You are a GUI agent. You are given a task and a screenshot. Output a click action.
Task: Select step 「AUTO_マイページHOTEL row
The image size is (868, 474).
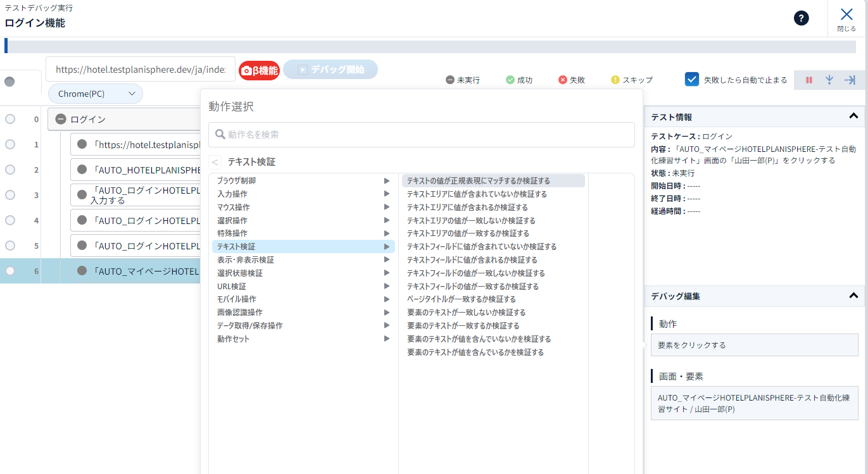tap(100, 271)
